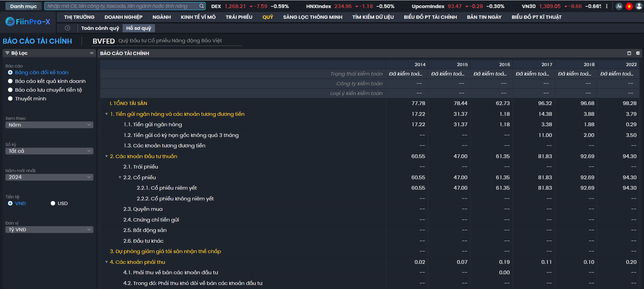Click the FiinPro-X logo
The height and width of the screenshot is (289, 644).
click(x=28, y=22)
